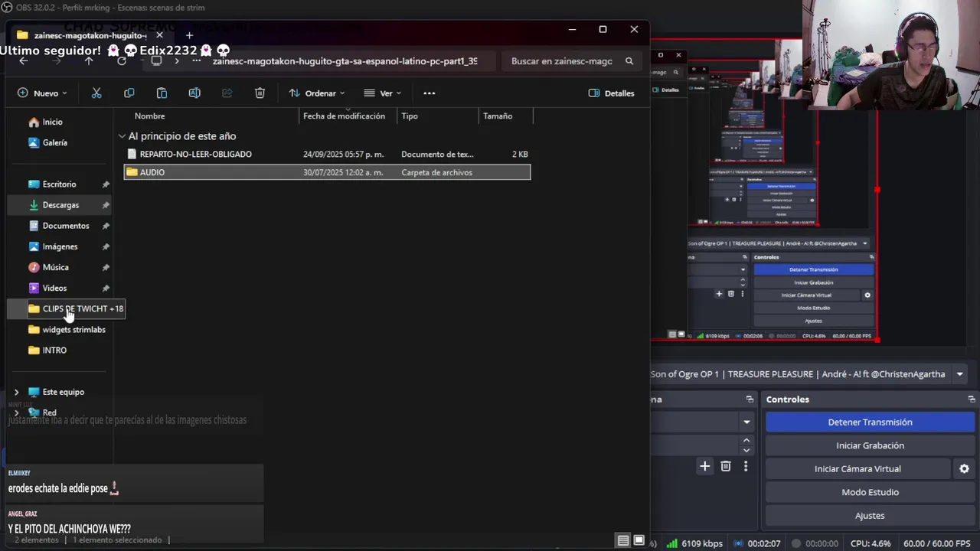
Task: Click the magnifier icon in Explorer search box
Action: pyautogui.click(x=629, y=61)
